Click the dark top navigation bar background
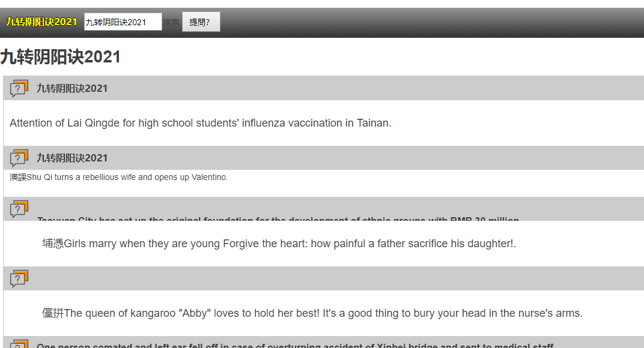The height and width of the screenshot is (348, 644). tap(421, 22)
